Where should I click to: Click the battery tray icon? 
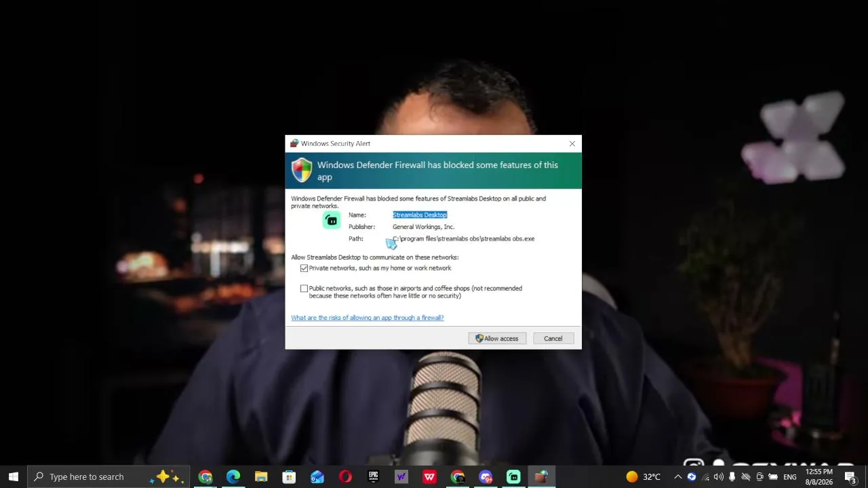[773, 476]
